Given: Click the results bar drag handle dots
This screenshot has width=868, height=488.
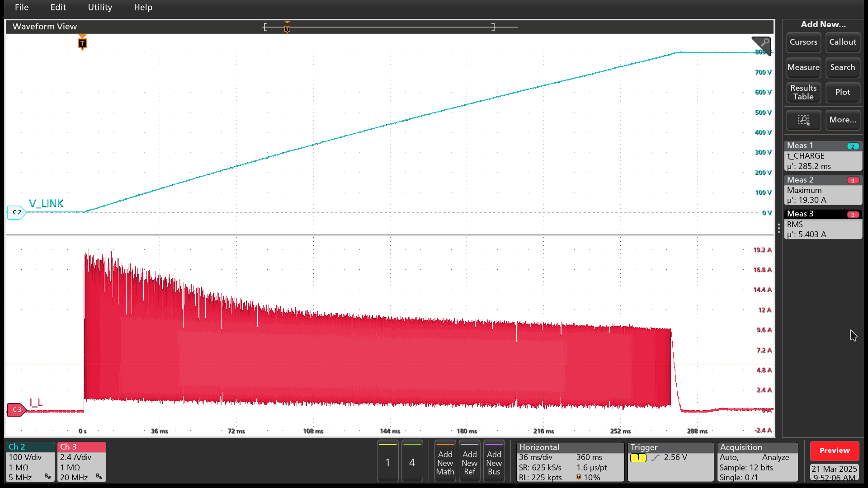Looking at the screenshot, I should [x=778, y=228].
